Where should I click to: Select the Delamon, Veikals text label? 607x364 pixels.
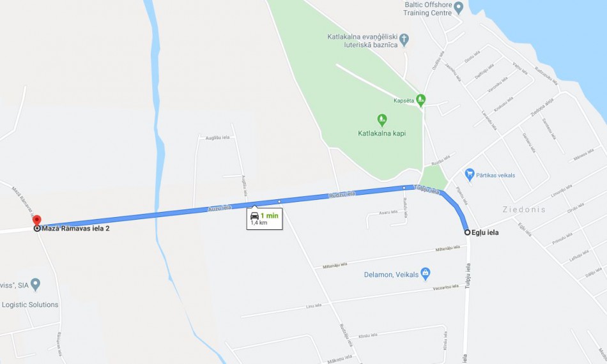[x=391, y=275]
